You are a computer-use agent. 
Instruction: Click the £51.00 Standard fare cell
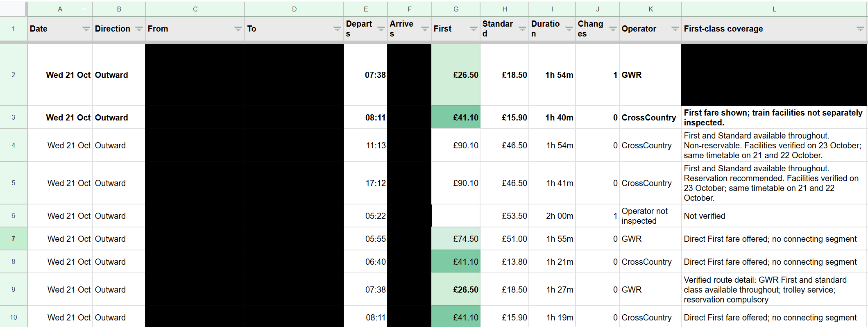click(504, 238)
